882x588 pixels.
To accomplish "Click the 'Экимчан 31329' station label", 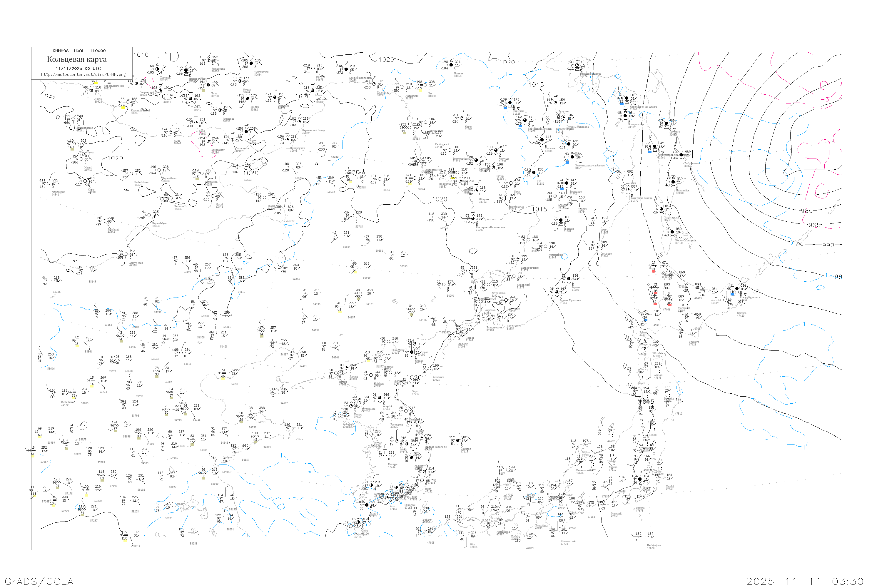I will tap(518, 112).
